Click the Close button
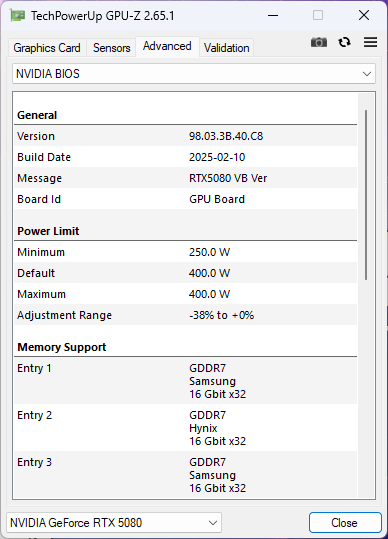 pyautogui.click(x=345, y=523)
